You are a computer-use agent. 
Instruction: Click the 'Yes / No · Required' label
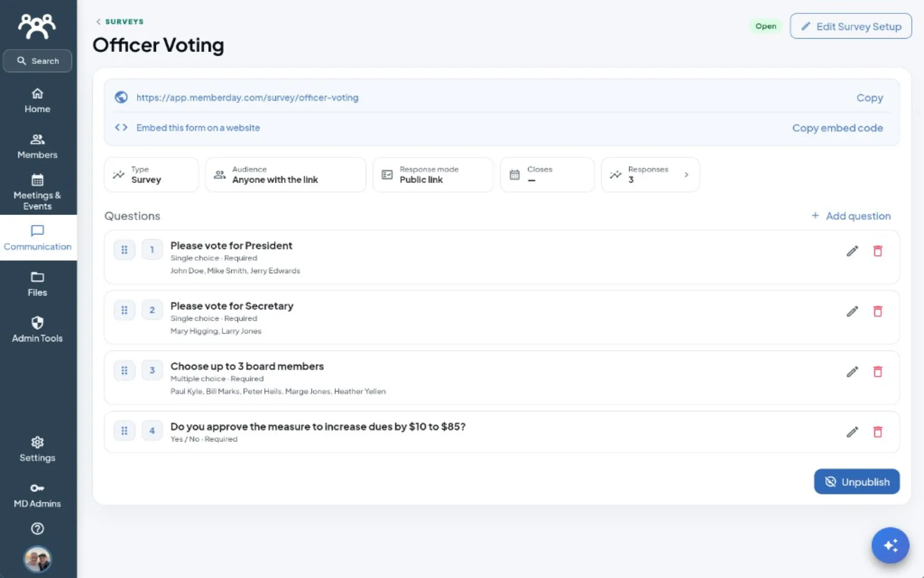click(x=204, y=439)
